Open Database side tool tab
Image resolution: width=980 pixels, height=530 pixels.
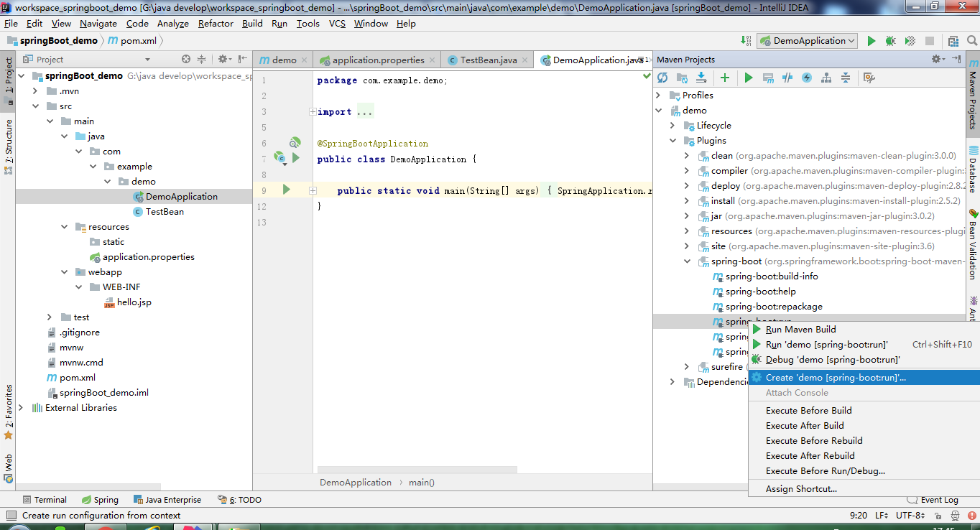pos(972,169)
